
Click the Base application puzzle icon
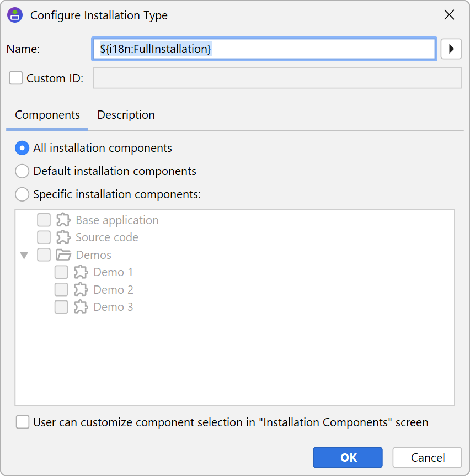(x=63, y=220)
